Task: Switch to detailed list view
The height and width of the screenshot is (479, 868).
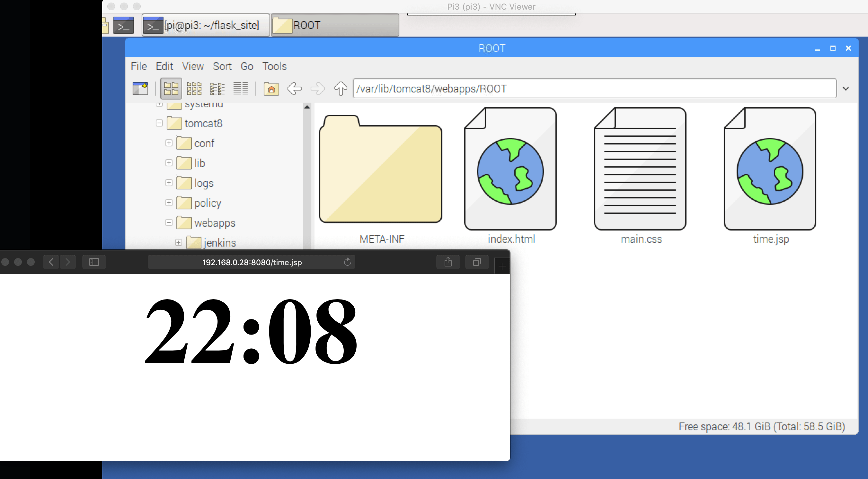Action: tap(241, 88)
